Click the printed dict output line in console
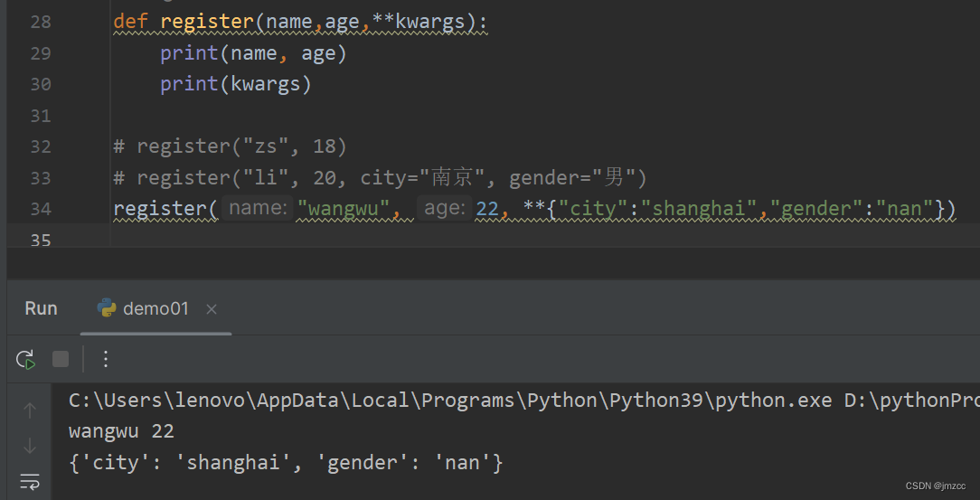This screenshot has width=980, height=500. [286, 463]
